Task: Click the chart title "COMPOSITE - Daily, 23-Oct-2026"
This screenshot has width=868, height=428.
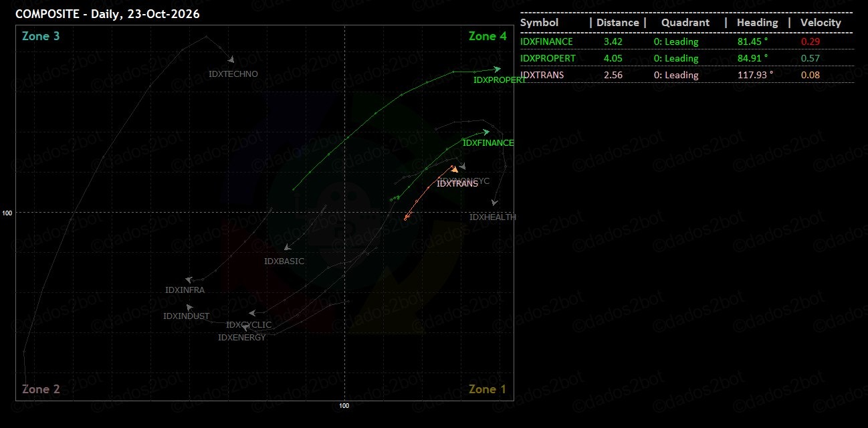Action: [108, 13]
